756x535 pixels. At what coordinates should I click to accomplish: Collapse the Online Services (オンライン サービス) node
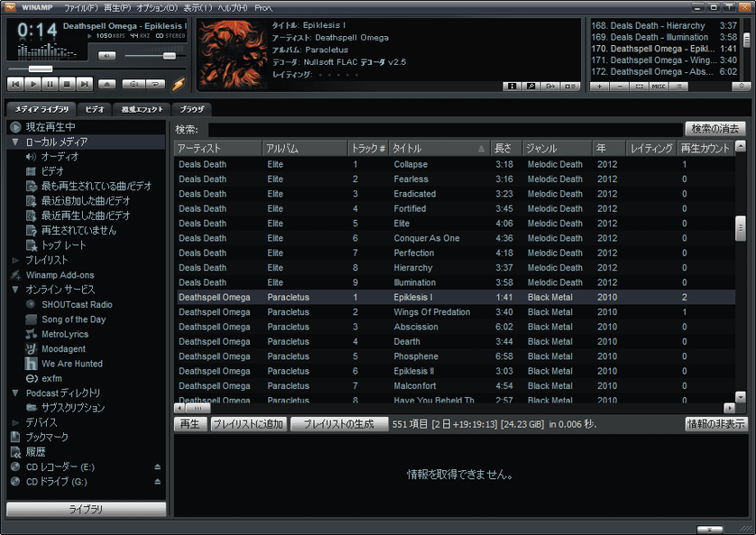click(x=15, y=290)
